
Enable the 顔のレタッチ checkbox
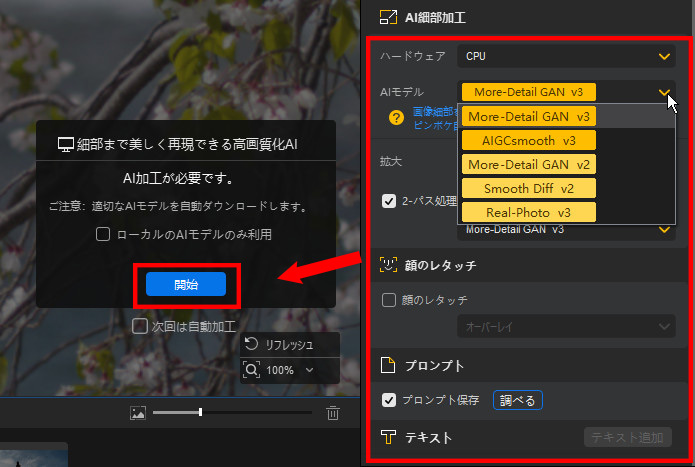[389, 300]
